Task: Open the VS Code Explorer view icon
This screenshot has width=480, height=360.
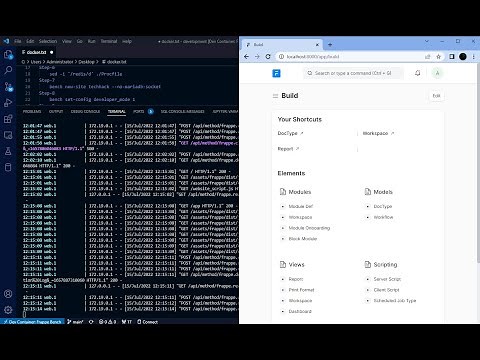Action: (x=8, y=54)
